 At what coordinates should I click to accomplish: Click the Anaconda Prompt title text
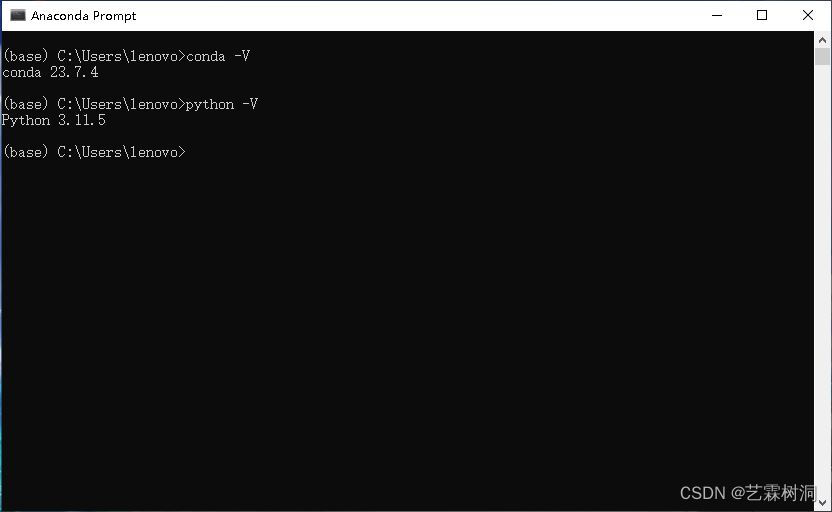tap(83, 16)
